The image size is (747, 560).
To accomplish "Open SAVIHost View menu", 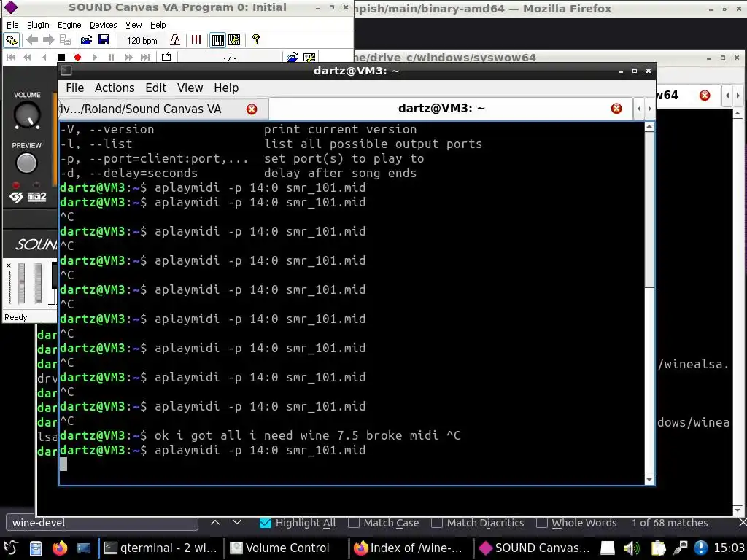I will (x=133, y=25).
